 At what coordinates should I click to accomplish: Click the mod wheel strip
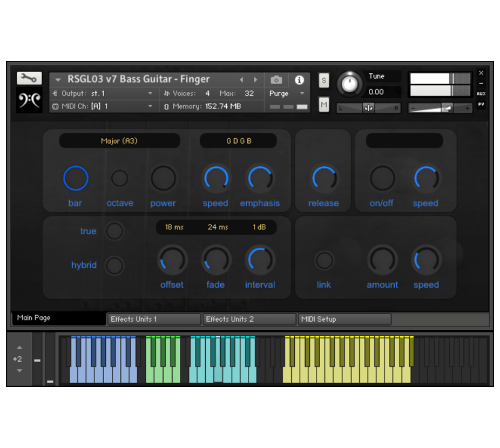click(x=50, y=359)
